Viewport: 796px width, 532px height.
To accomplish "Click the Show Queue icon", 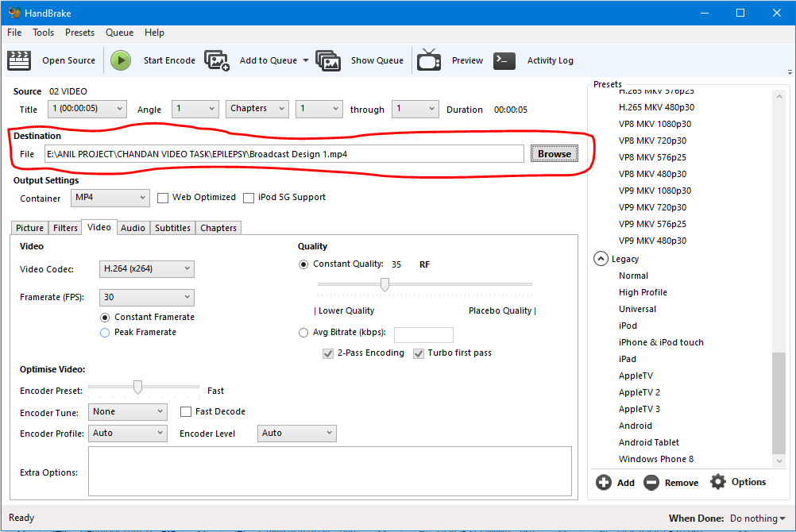I will pos(328,60).
